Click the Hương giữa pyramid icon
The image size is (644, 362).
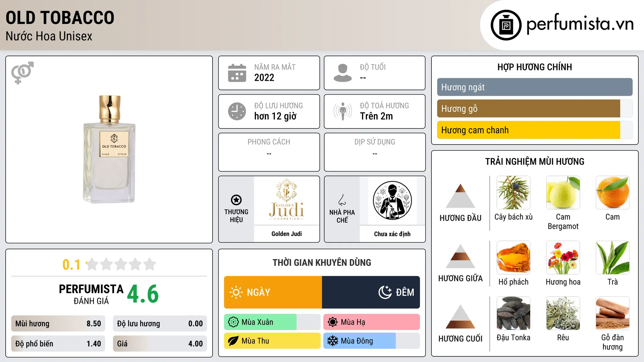(460, 256)
